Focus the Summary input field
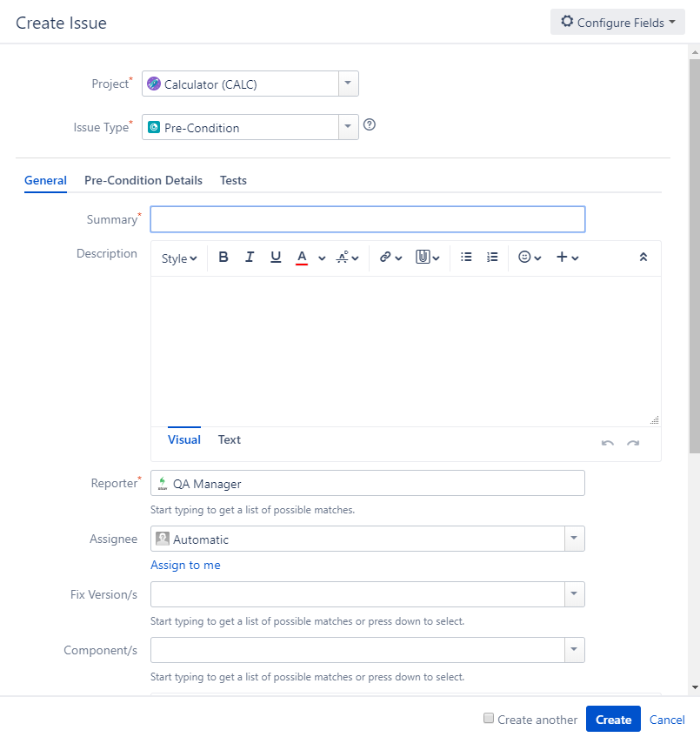The image size is (700, 737). (367, 219)
